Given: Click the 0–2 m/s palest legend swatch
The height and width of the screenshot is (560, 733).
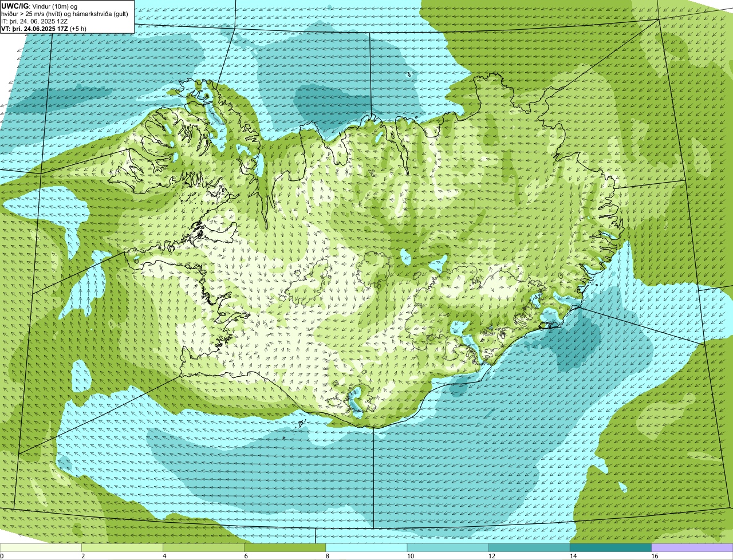Looking at the screenshot, I should (x=41, y=547).
